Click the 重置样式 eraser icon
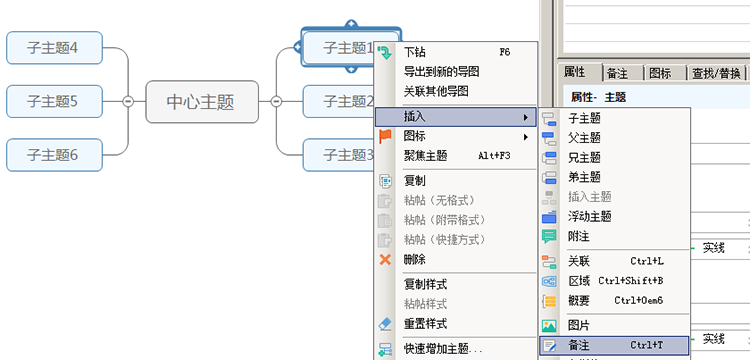This screenshot has height=360, width=750. coord(385,324)
